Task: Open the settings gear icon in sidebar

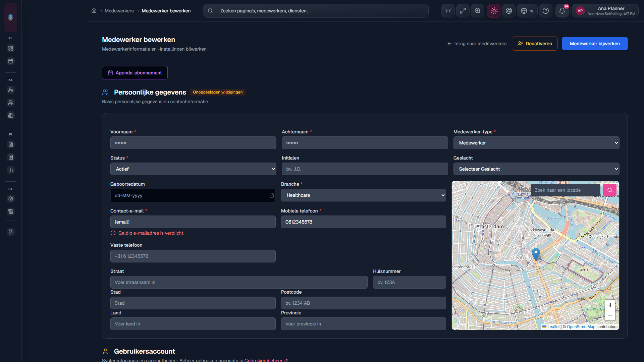Action: click(11, 199)
